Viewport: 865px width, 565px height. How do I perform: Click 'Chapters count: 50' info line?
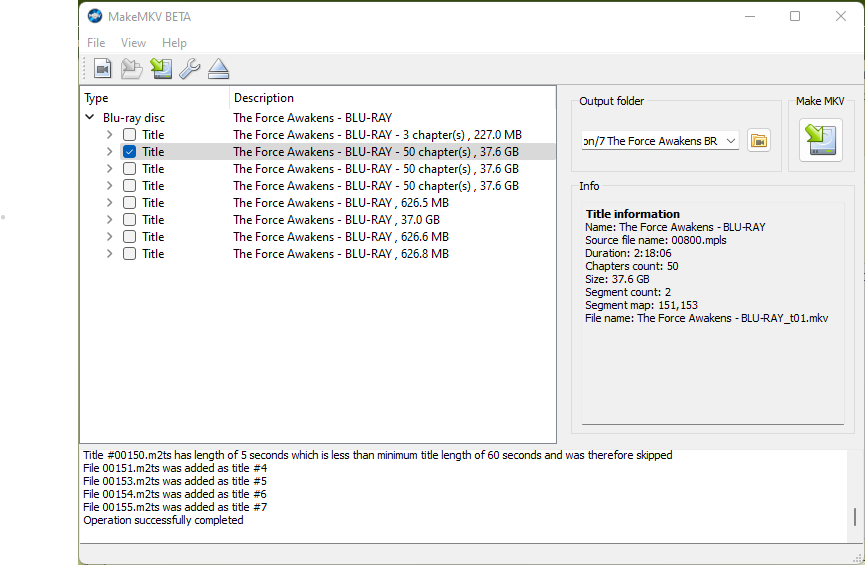pos(632,266)
